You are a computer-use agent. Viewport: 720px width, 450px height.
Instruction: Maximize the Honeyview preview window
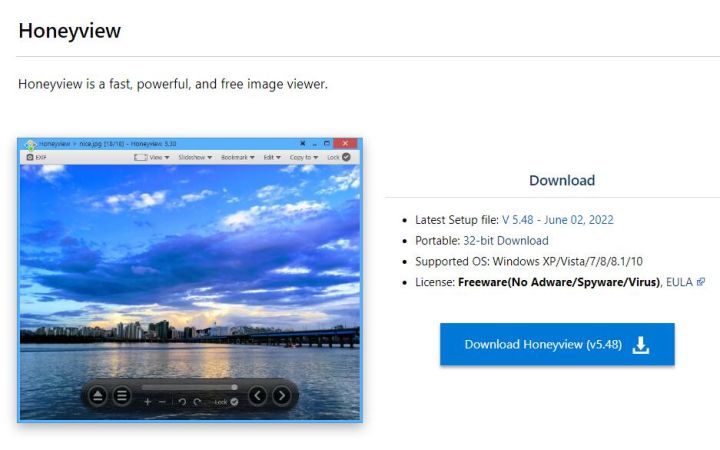327,143
